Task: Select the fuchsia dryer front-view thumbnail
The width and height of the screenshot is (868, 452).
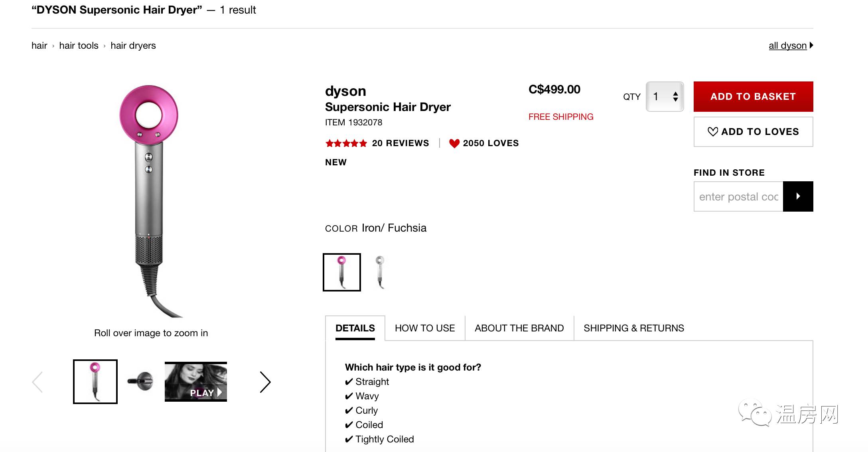Action: [x=95, y=382]
